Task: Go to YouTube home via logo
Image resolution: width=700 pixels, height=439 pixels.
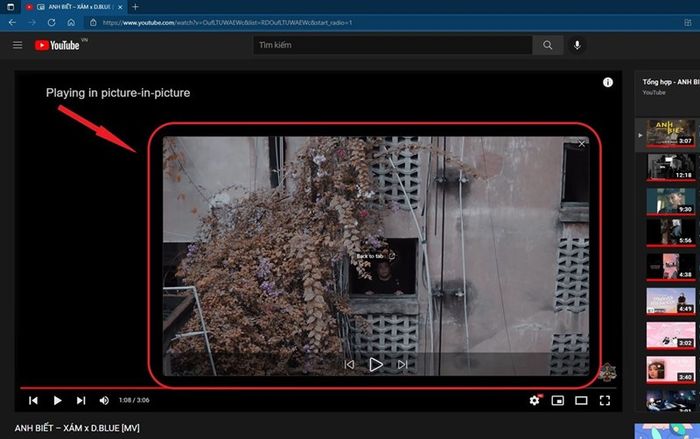Action: coord(57,45)
